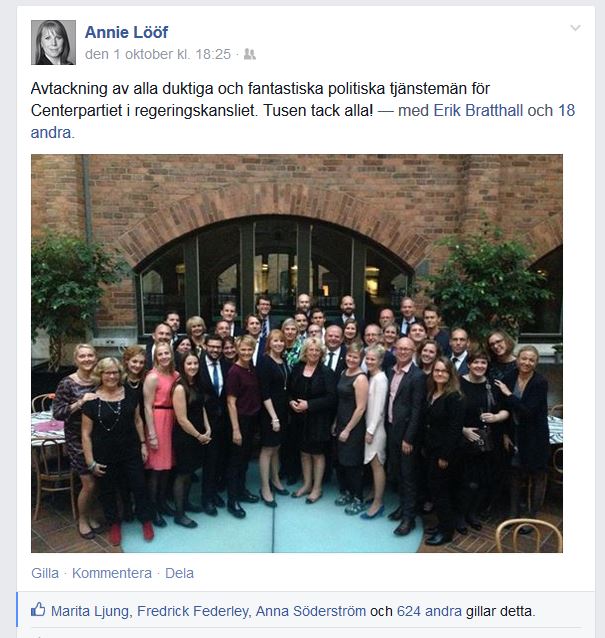Open Marita Ljung's profile
The height and width of the screenshot is (638, 605).
coord(90,611)
